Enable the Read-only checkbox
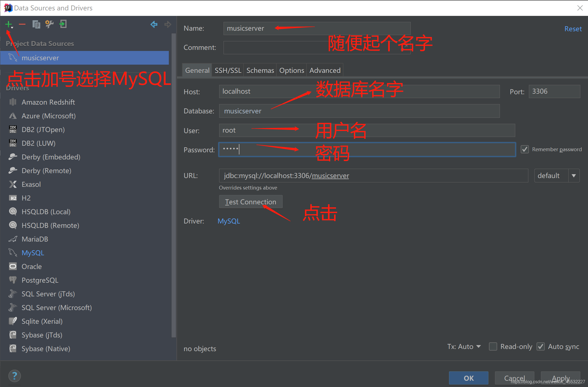This screenshot has width=588, height=387. tap(493, 346)
